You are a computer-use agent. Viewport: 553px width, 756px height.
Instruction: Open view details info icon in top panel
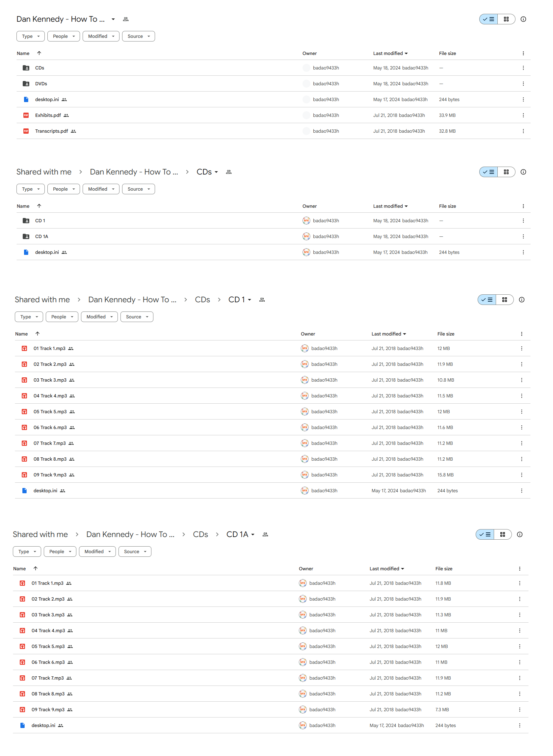(523, 19)
